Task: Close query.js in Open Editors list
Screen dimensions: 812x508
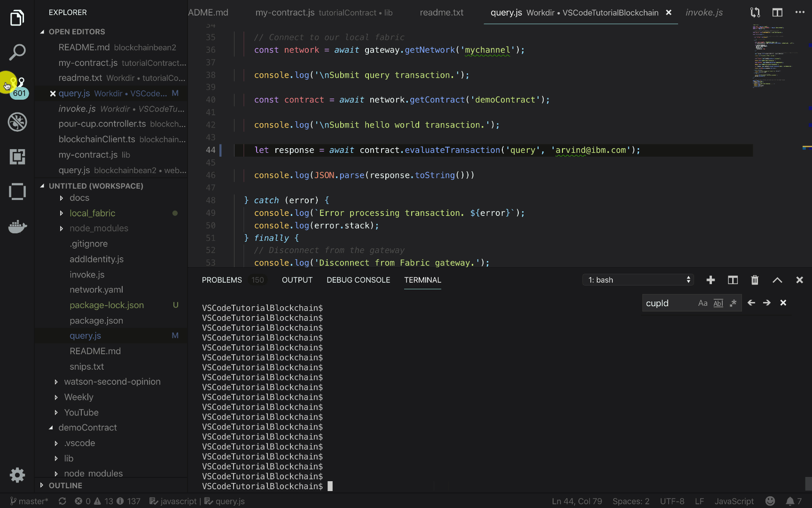Action: [53, 94]
